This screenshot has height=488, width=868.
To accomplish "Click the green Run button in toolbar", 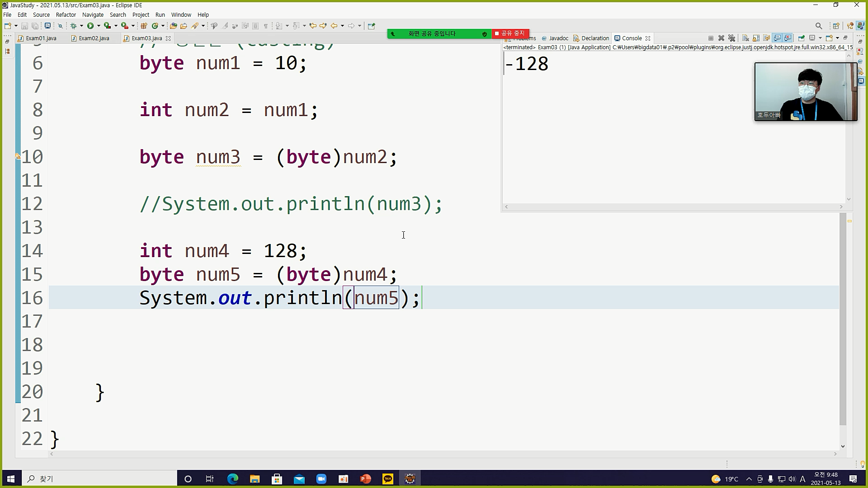I will [x=90, y=26].
